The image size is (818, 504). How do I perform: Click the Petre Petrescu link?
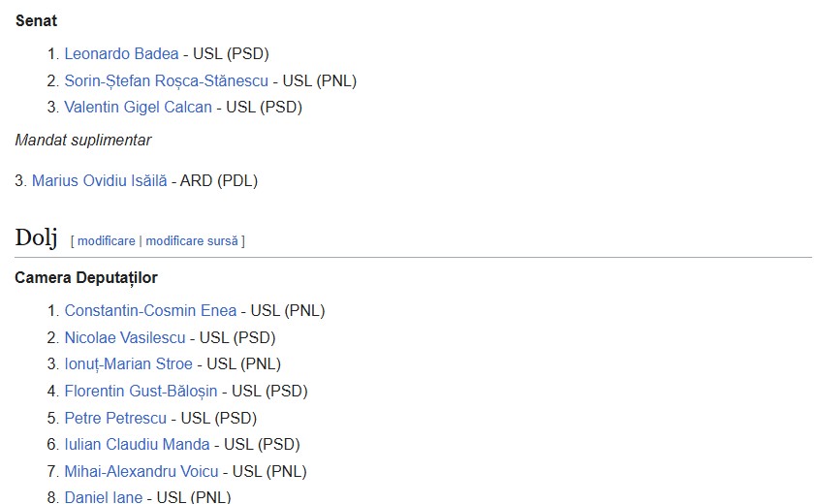115,419
